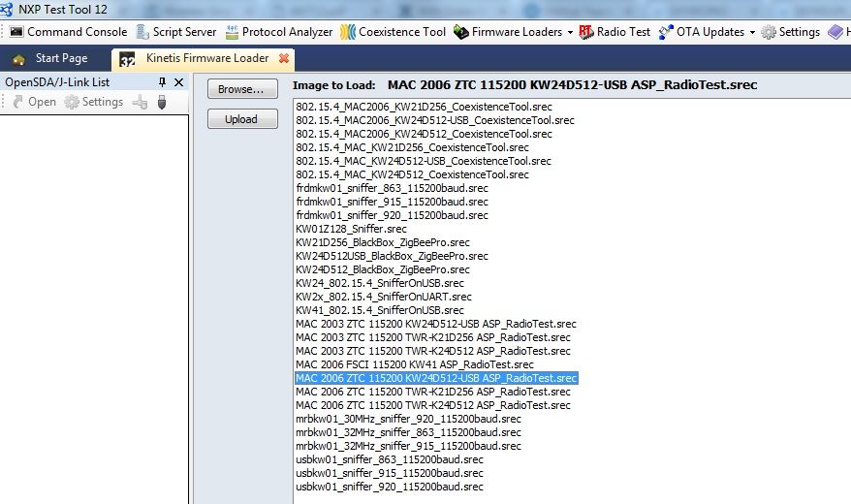The width and height of the screenshot is (851, 504).
Task: Expand the Firmware Loaders dropdown arrow
Action: 570,33
